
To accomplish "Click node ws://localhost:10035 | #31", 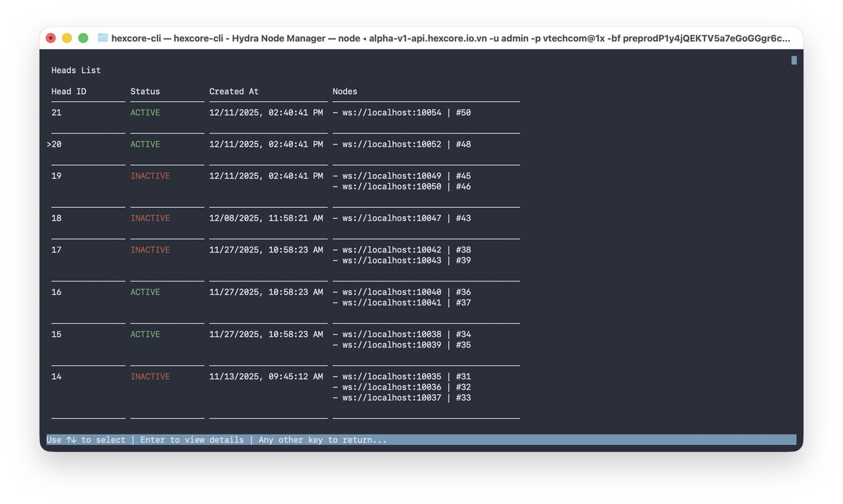I will coord(402,377).
